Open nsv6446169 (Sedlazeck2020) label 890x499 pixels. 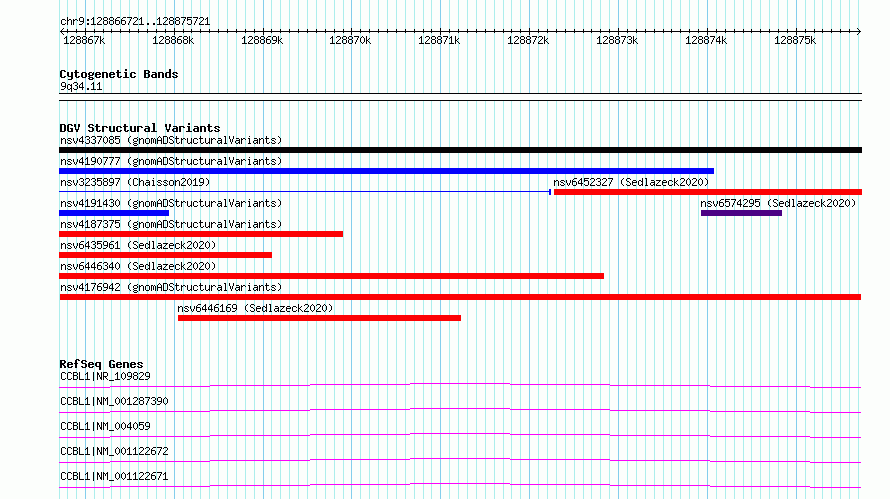pos(255,308)
